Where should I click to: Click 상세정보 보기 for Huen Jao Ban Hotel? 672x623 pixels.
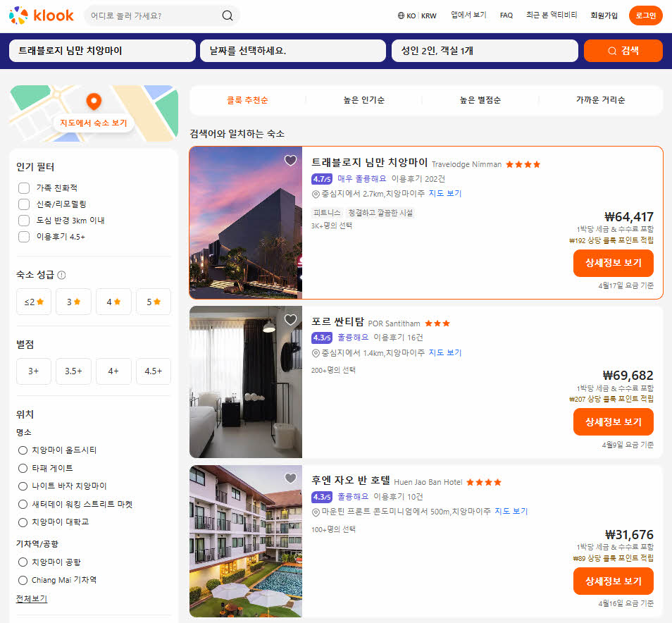click(614, 581)
